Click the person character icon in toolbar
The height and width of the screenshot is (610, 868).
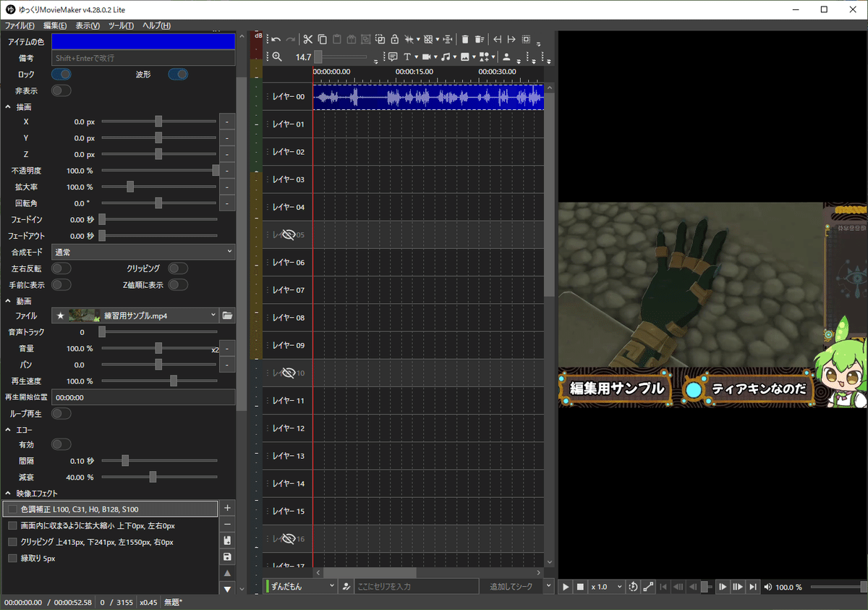point(506,56)
